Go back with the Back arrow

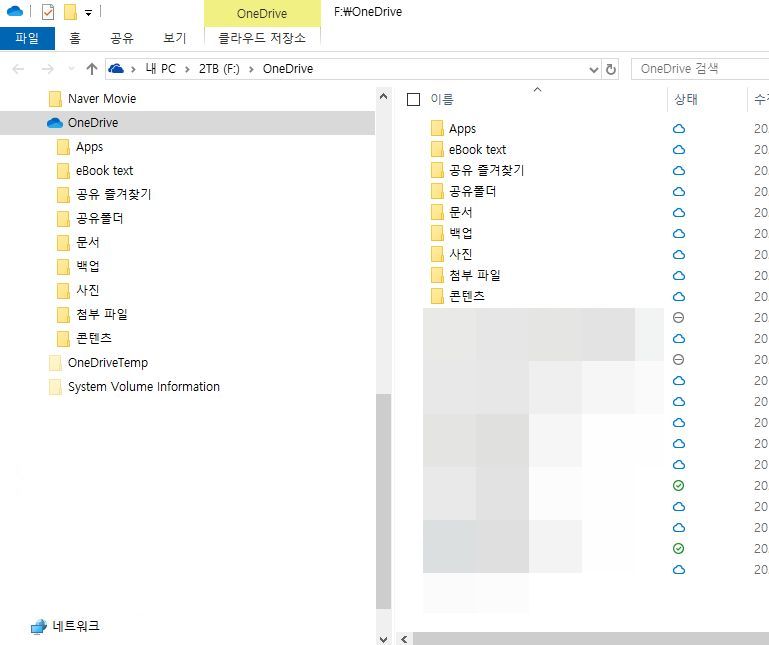19,69
